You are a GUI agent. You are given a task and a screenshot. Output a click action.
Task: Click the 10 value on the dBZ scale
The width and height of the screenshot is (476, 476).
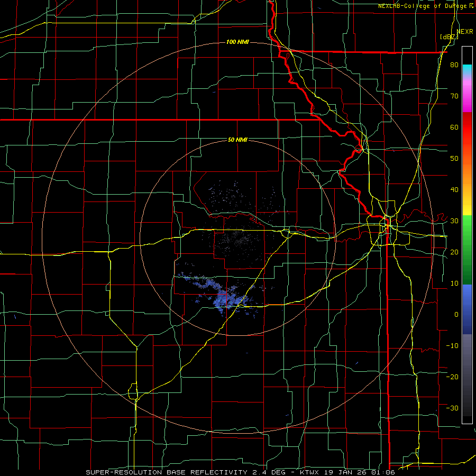point(454,283)
